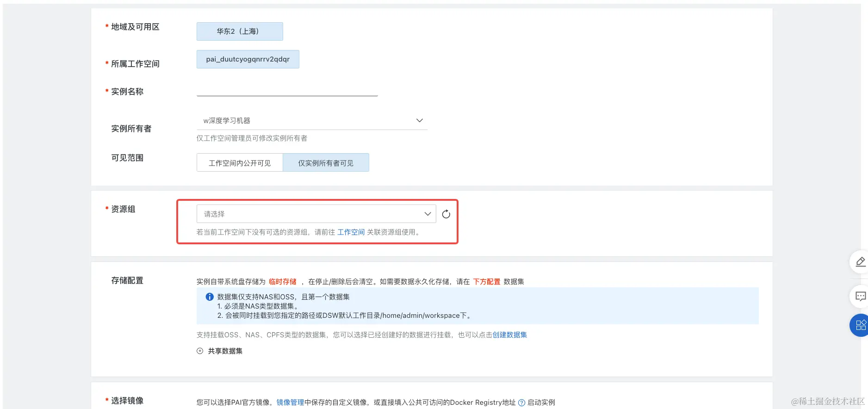868x409 pixels.
Task: Open the 镜像管理 link
Action: click(291, 403)
